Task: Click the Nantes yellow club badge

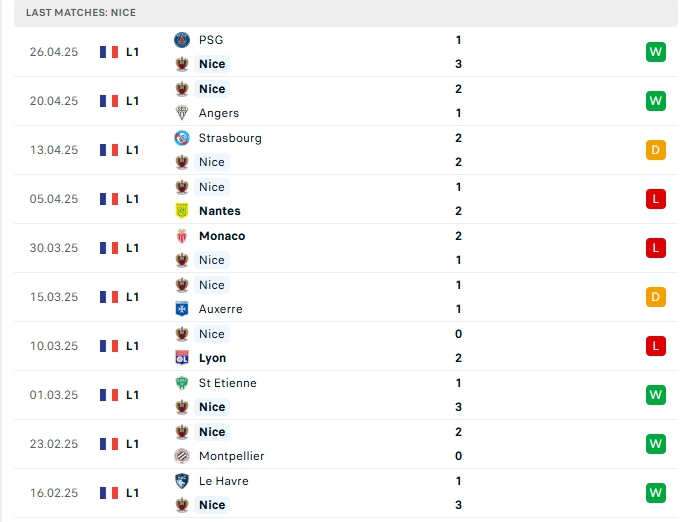Action: [182, 211]
